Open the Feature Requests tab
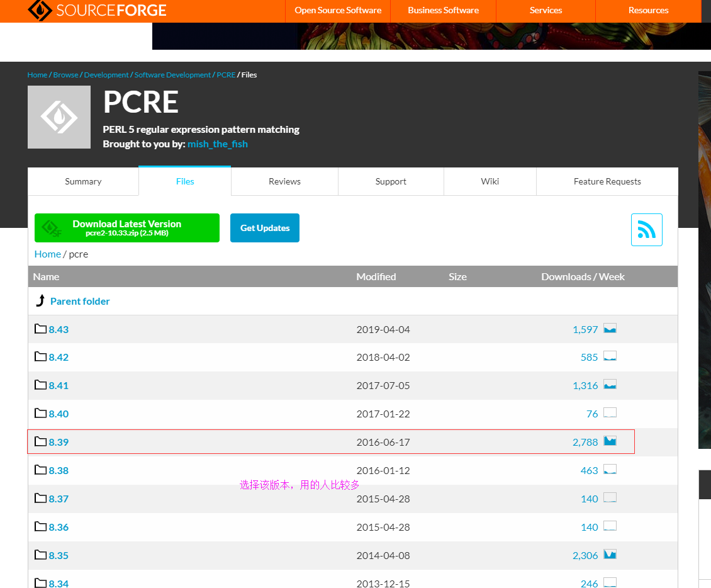 click(x=607, y=181)
